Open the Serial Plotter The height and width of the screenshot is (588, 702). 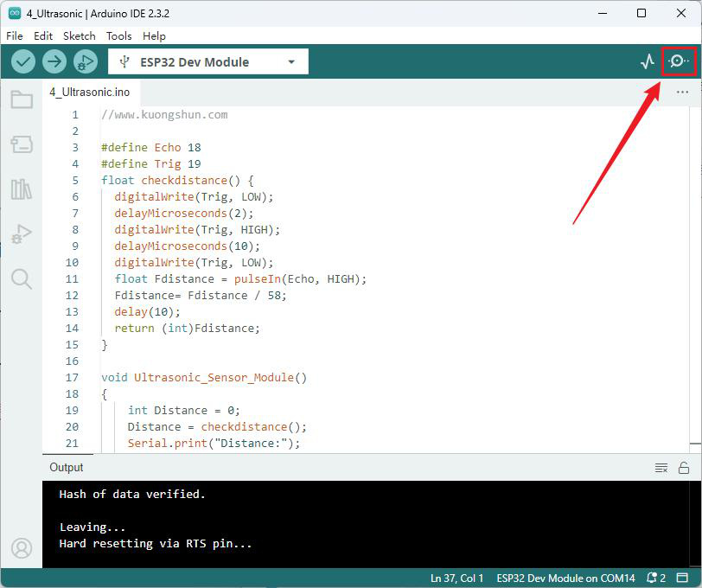click(648, 61)
